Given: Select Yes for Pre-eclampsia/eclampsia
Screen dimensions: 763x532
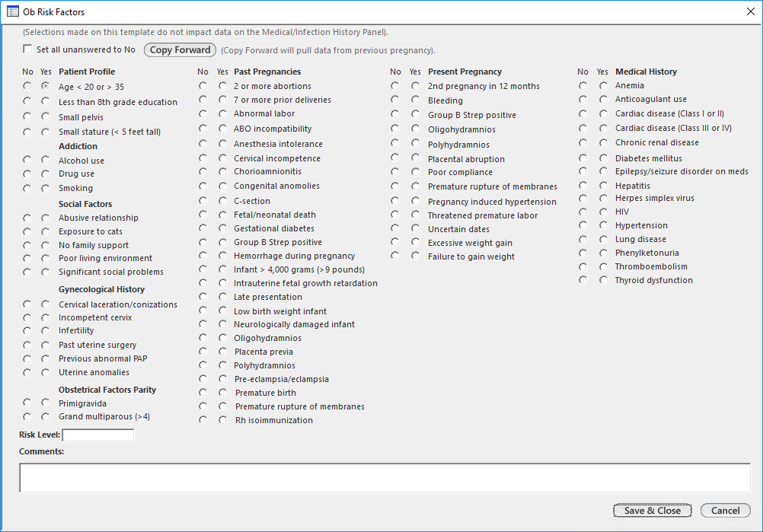Looking at the screenshot, I should tap(222, 379).
